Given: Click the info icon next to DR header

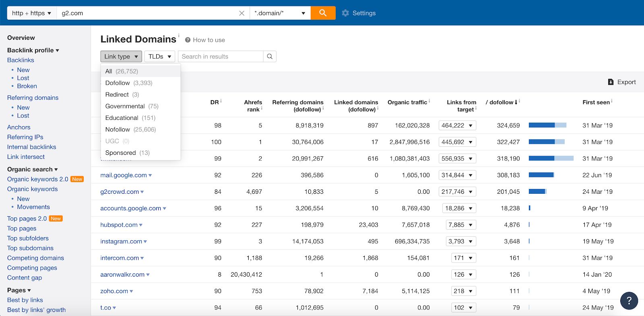Looking at the screenshot, I should (221, 101).
